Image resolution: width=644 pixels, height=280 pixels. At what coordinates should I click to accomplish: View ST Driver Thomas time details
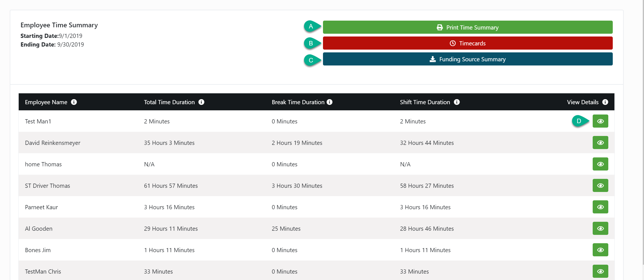pyautogui.click(x=600, y=186)
